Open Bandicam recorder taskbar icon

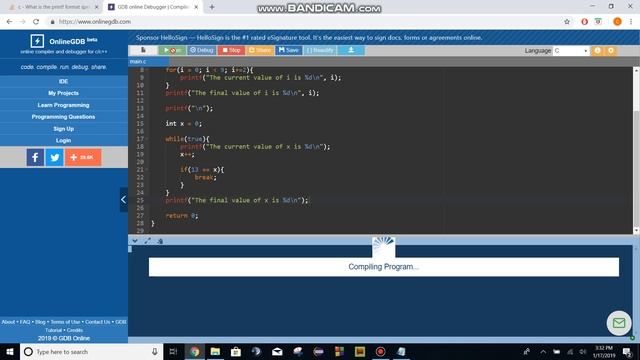(x=380, y=351)
